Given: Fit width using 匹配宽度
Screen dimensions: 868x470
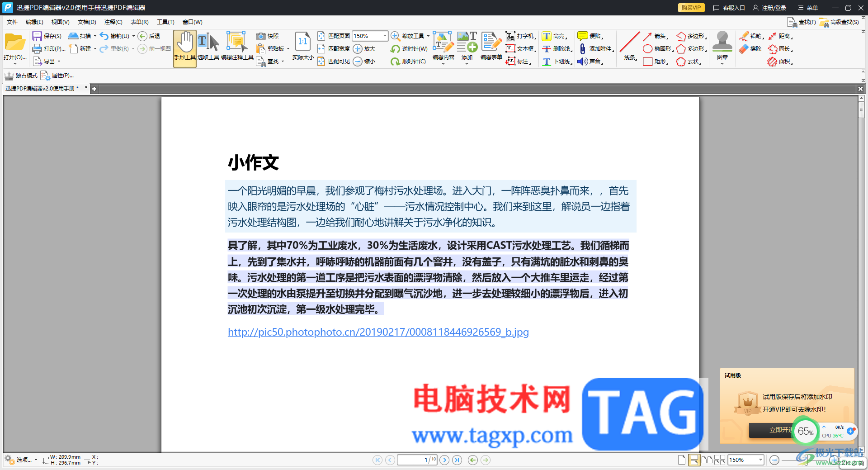Looking at the screenshot, I should (x=334, y=49).
